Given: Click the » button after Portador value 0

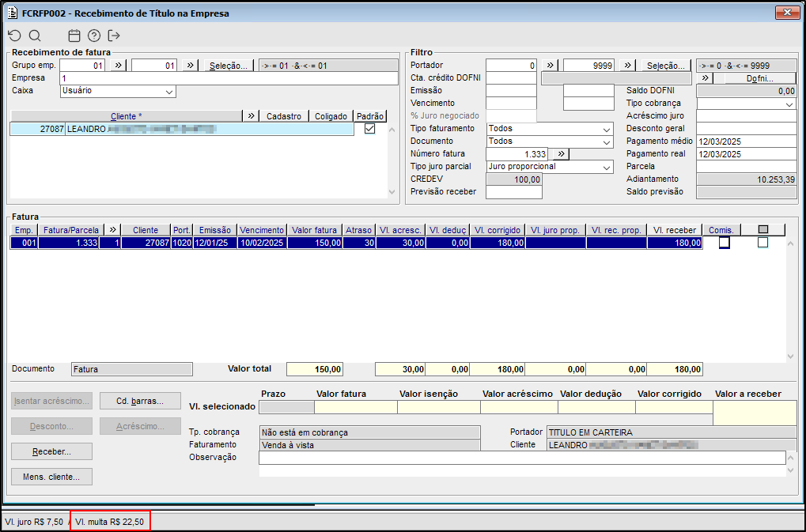Looking at the screenshot, I should (550, 66).
